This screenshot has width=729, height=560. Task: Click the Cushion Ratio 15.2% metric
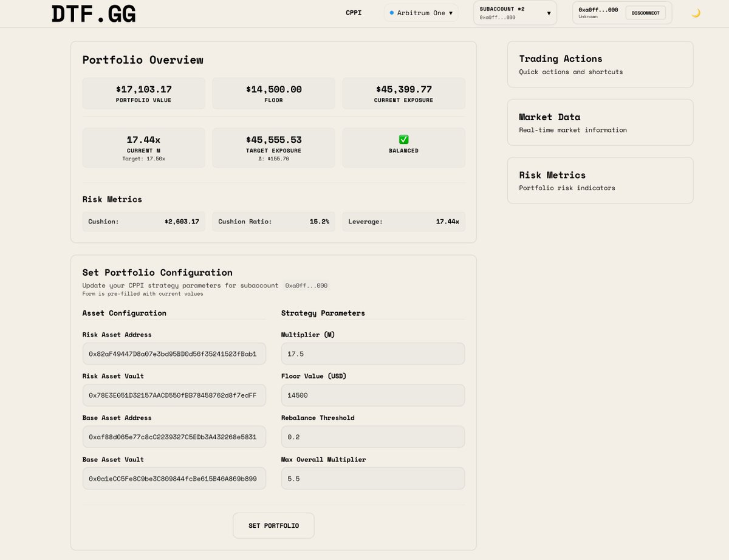(x=273, y=222)
